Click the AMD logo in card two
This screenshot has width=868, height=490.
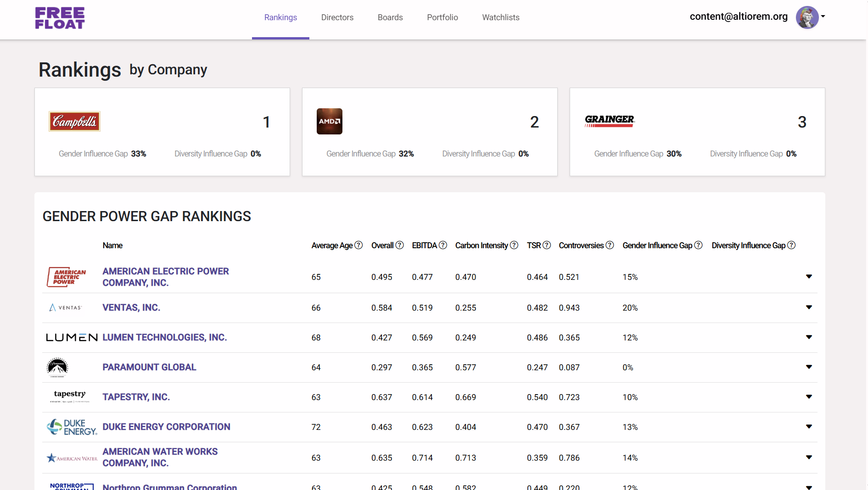coord(329,121)
